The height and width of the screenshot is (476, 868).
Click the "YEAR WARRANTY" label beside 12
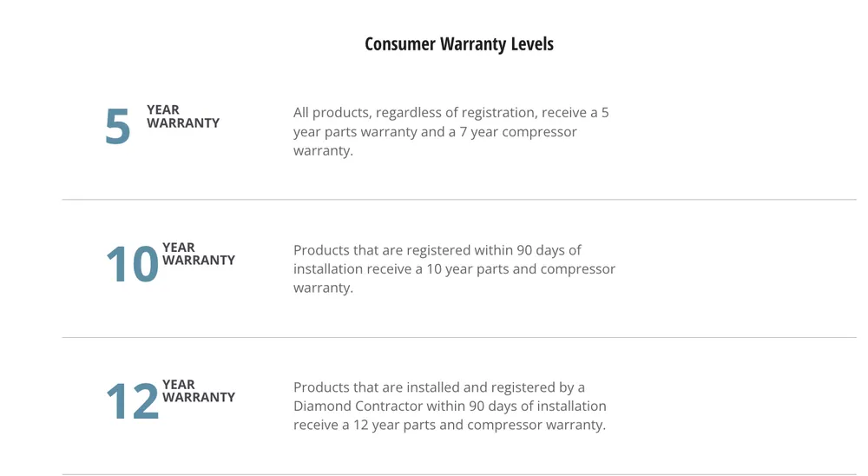click(x=198, y=391)
